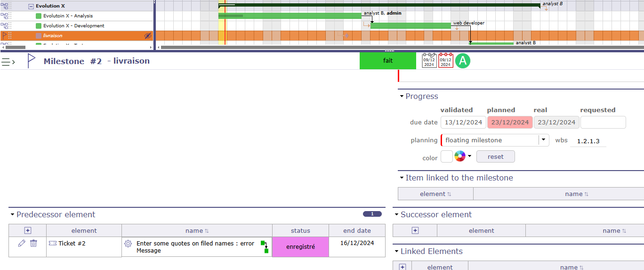Add a new predecessor element with plus icon
The height and width of the screenshot is (270, 644).
pyautogui.click(x=27, y=230)
